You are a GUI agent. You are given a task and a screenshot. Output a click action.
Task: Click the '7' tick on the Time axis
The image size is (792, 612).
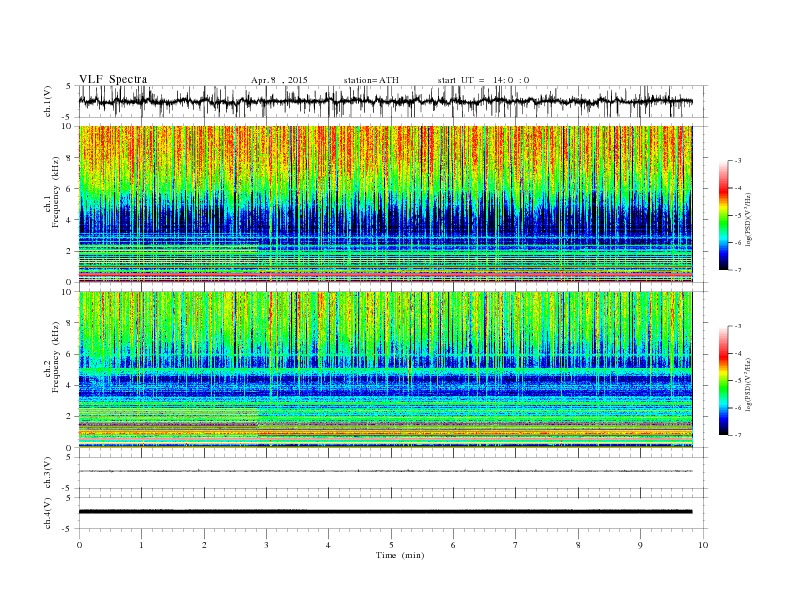(x=516, y=545)
